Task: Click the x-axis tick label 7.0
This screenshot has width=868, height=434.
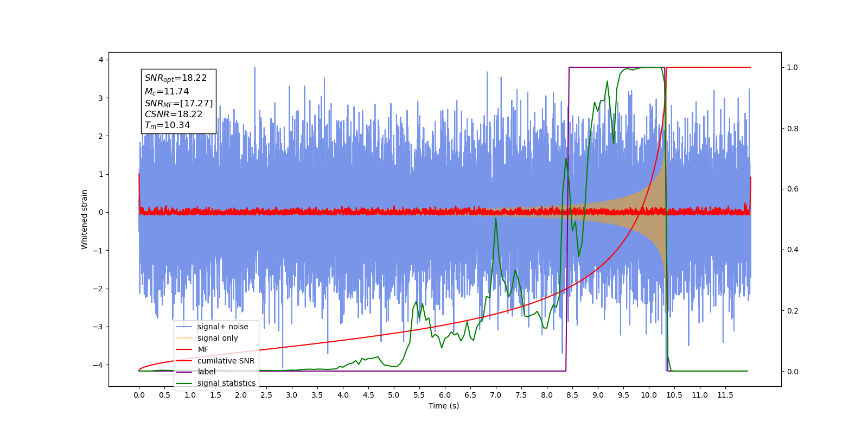Action: coord(496,395)
